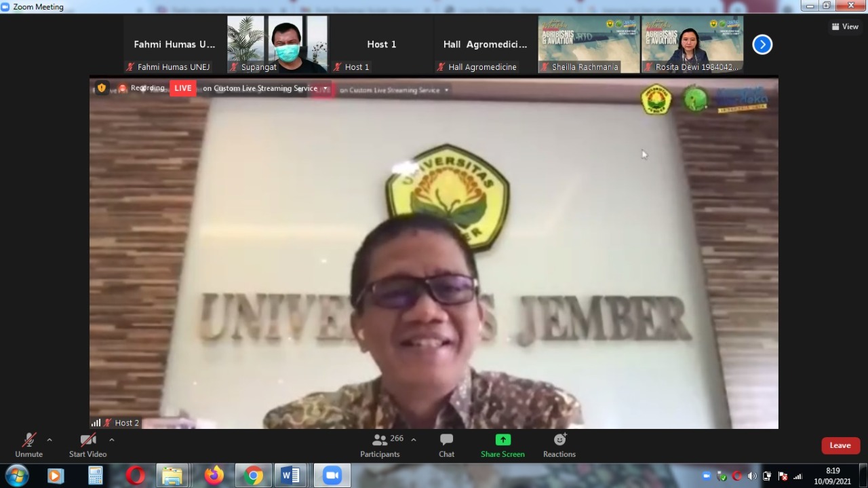Start Video camera toggle
Image resolution: width=868 pixels, height=488 pixels.
pyautogui.click(x=87, y=445)
